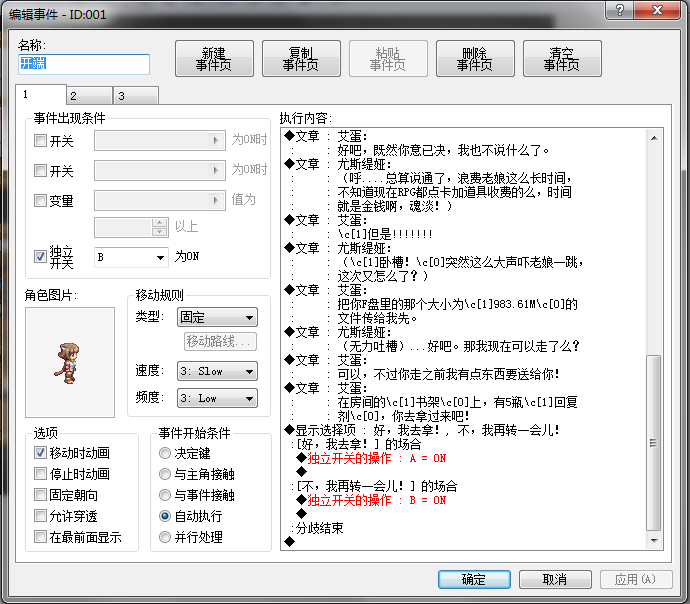Switch to event page tab 2
690x604 pixels.
point(90,95)
